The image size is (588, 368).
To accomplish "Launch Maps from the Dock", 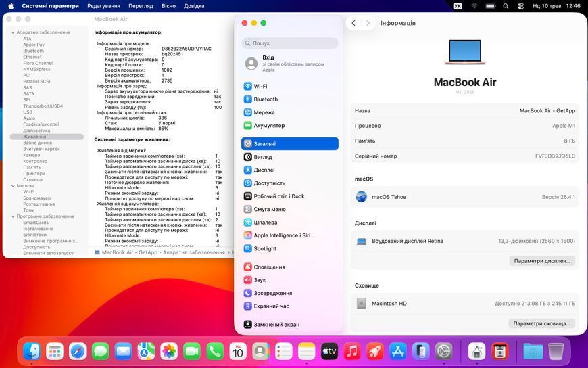I will pos(146,352).
